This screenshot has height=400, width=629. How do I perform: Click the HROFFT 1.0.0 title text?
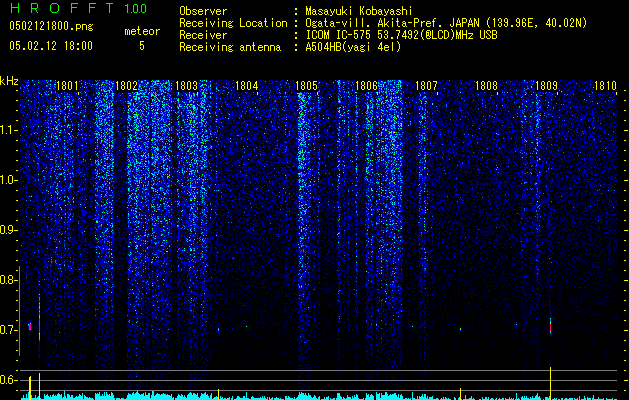[78, 8]
